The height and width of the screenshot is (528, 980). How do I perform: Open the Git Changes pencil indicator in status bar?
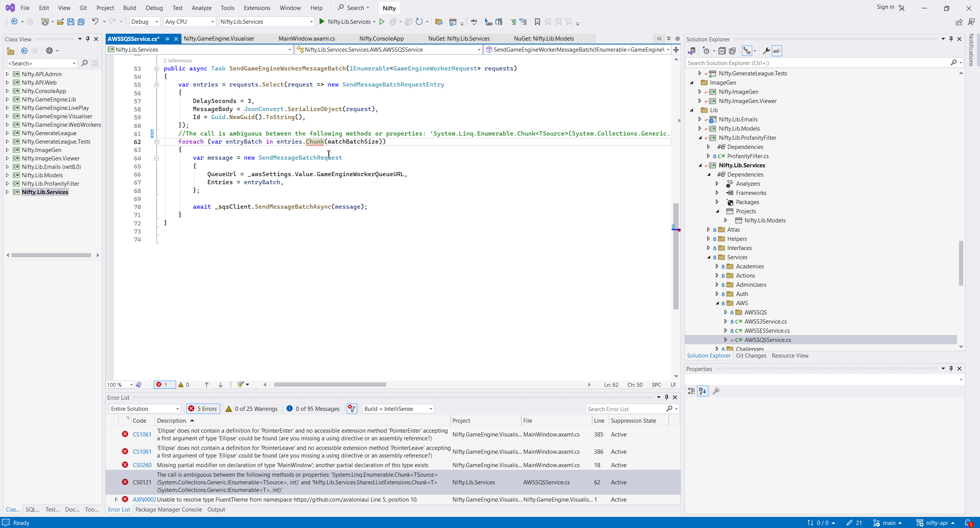point(854,523)
